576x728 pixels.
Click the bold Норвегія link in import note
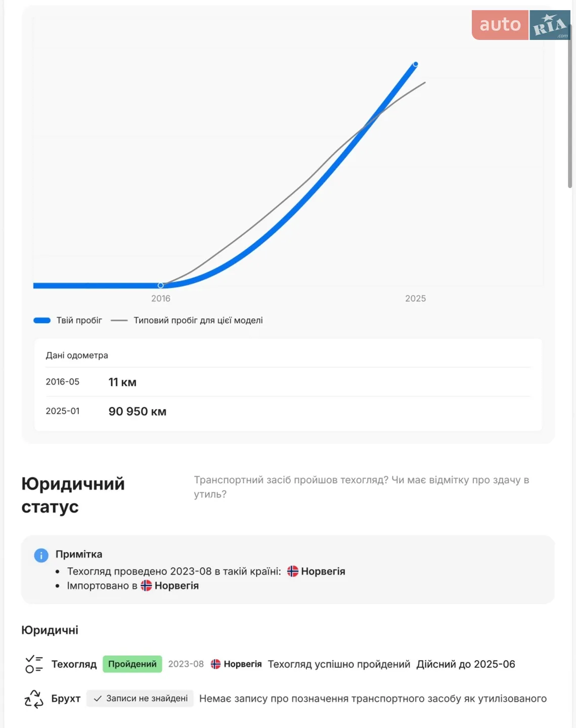[x=176, y=585]
